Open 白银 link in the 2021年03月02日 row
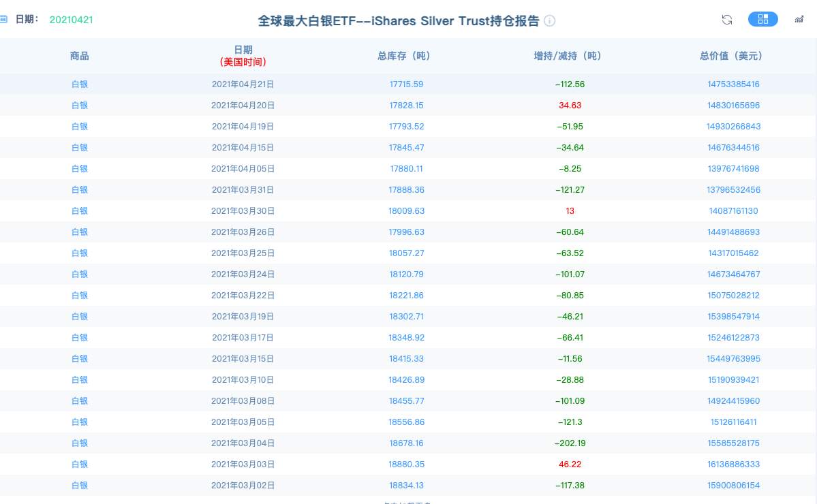The image size is (817, 504). point(80,485)
